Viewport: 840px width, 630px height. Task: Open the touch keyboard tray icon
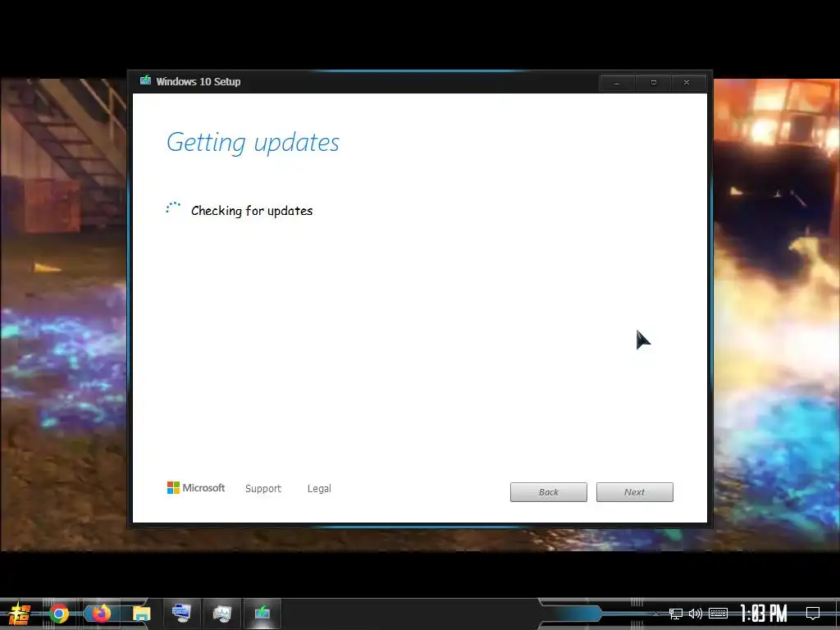pyautogui.click(x=718, y=614)
